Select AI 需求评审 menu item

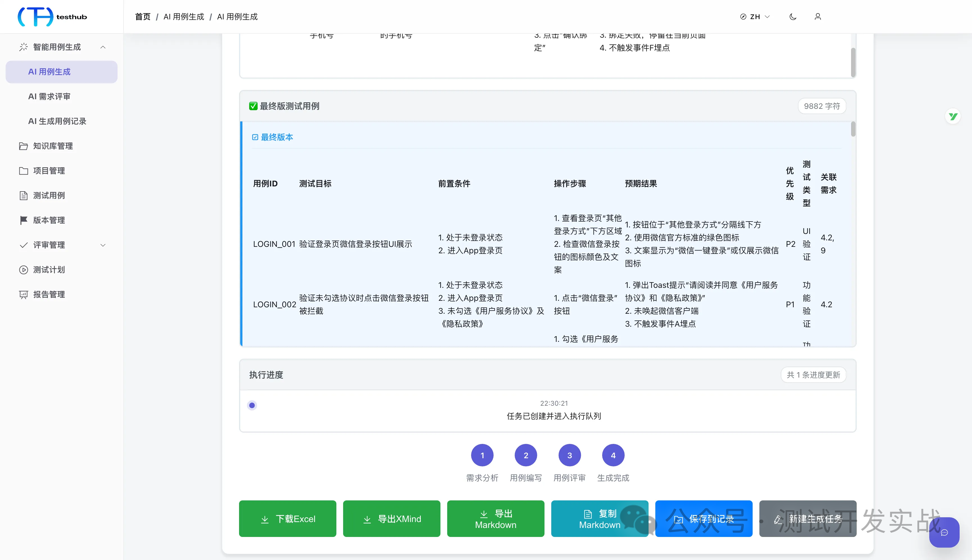tap(62, 96)
